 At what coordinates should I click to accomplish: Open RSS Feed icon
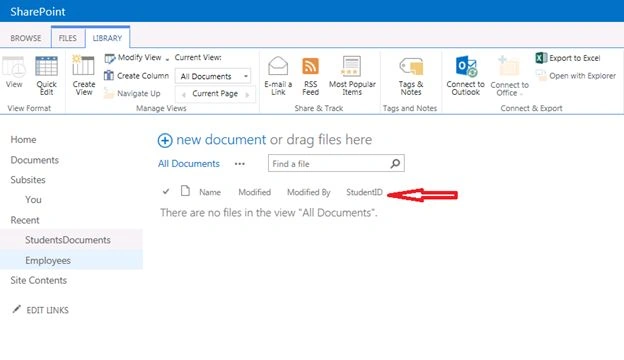[310, 66]
